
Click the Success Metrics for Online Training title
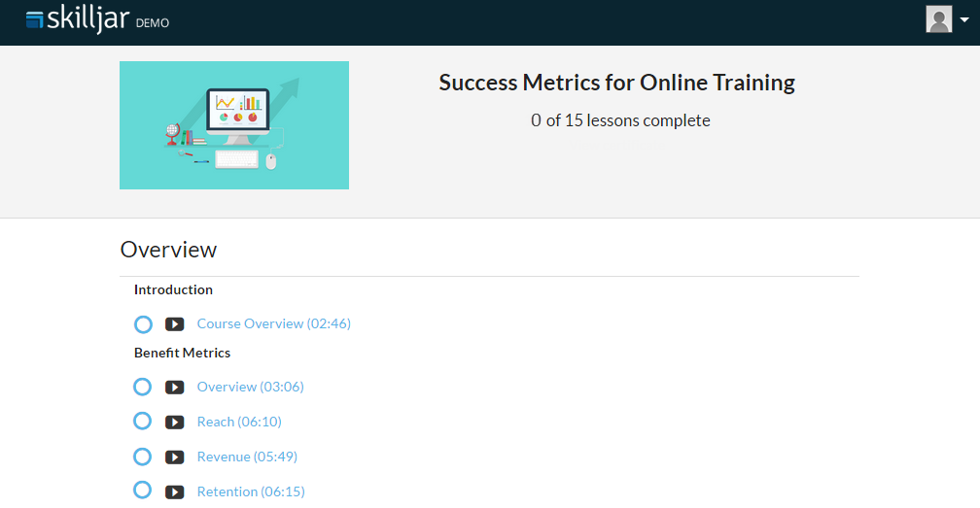pos(616,83)
